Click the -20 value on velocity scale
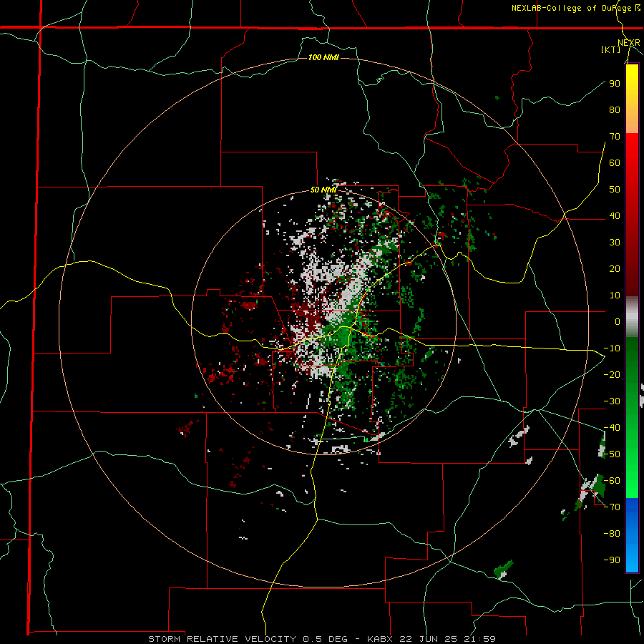Viewport: 644px width, 644px height. (612, 374)
